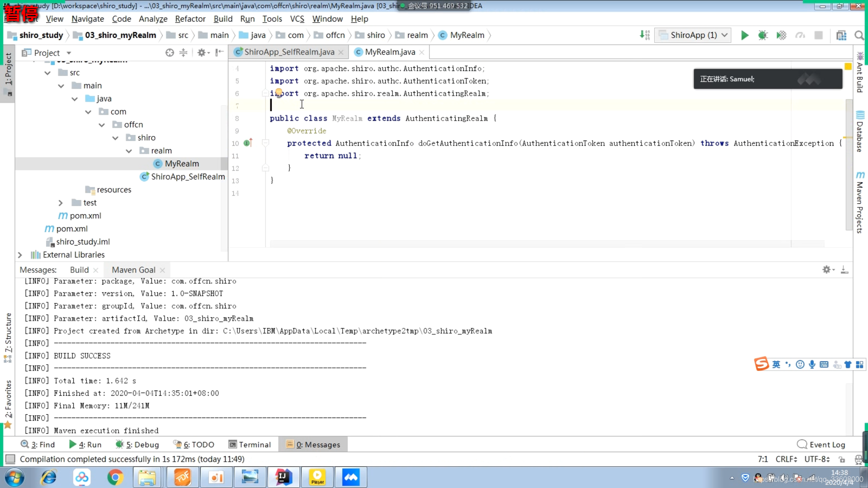Screen dimensions: 868x488
Task: Collapse the src folder node
Action: [47, 73]
